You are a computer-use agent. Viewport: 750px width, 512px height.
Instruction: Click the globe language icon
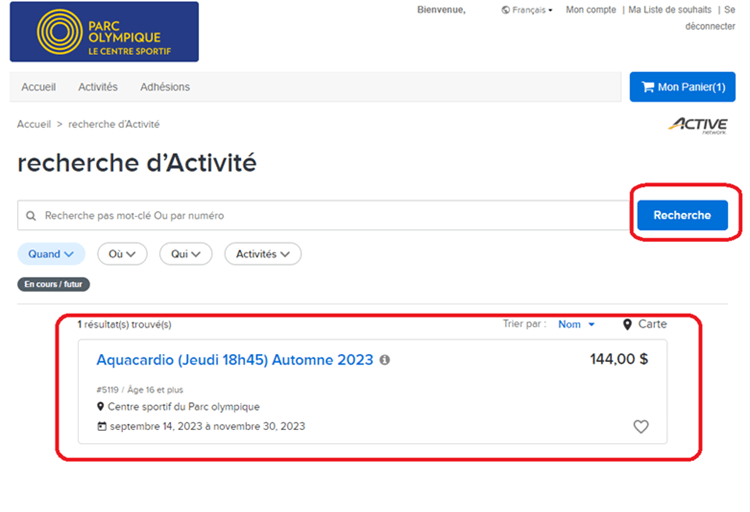(x=505, y=10)
